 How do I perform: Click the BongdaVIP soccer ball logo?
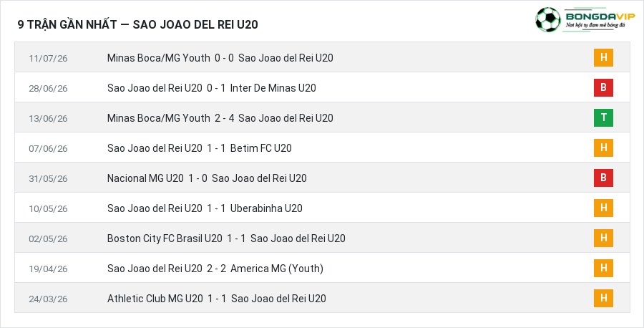547,20
